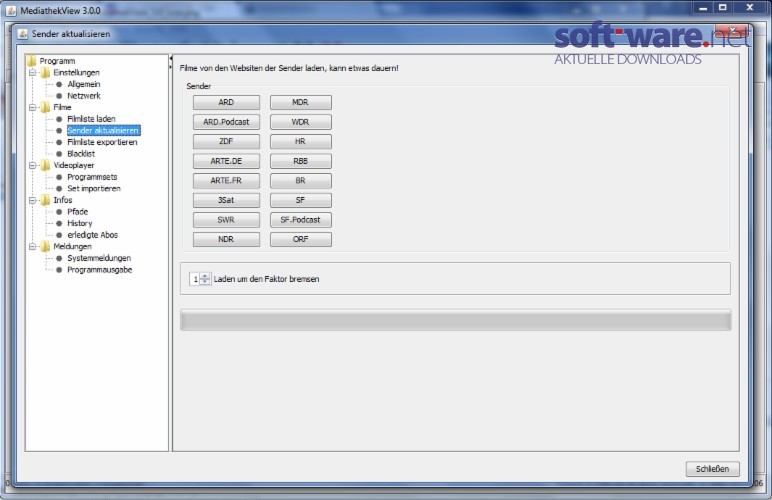The image size is (772, 500).
Task: Click the Infos folder icon
Action: 45,200
